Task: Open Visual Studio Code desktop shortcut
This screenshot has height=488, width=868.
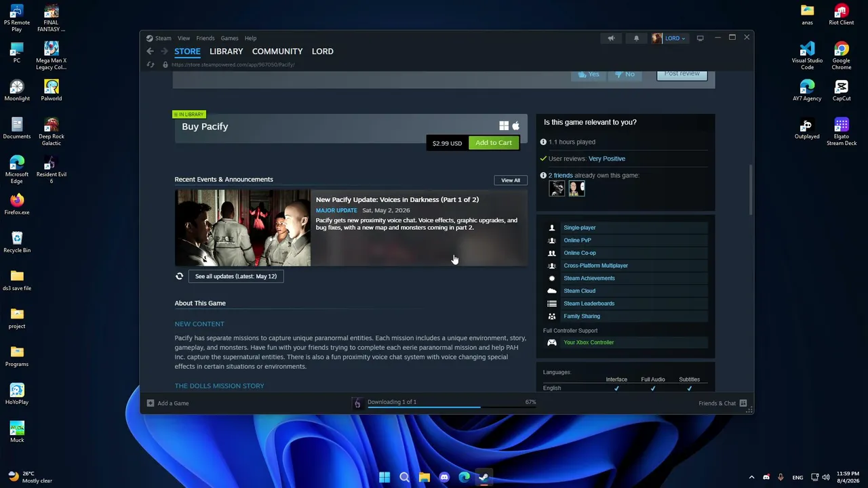Action: click(807, 56)
